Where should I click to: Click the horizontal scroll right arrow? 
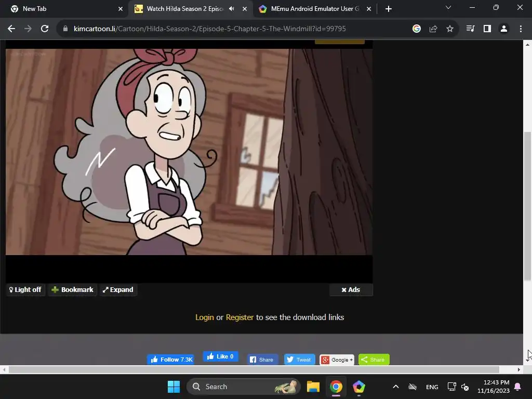[x=519, y=369]
